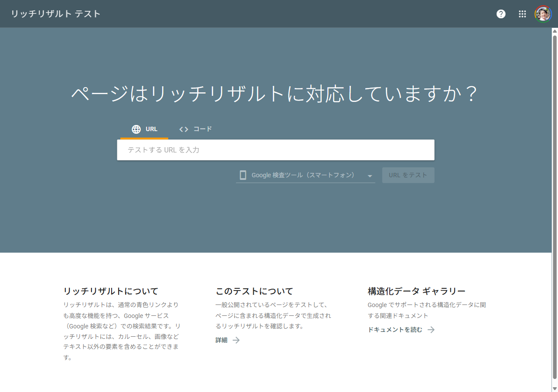Open the account profile avatar

click(x=543, y=14)
